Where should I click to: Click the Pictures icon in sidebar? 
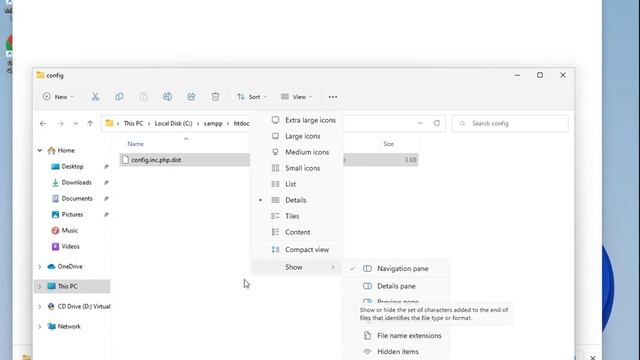tap(56, 214)
